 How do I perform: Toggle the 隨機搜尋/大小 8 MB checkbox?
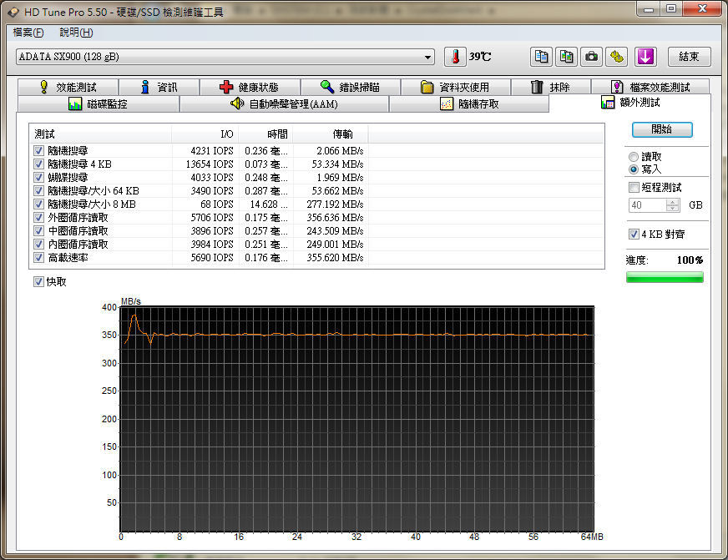[38, 204]
